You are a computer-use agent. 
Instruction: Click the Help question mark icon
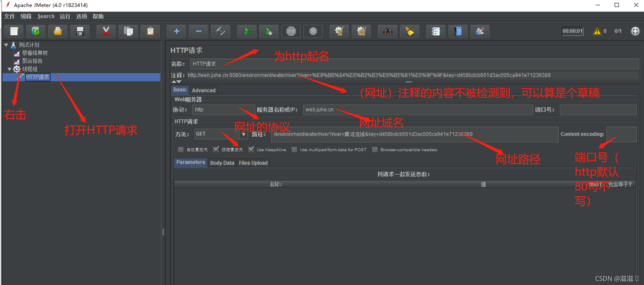(458, 31)
